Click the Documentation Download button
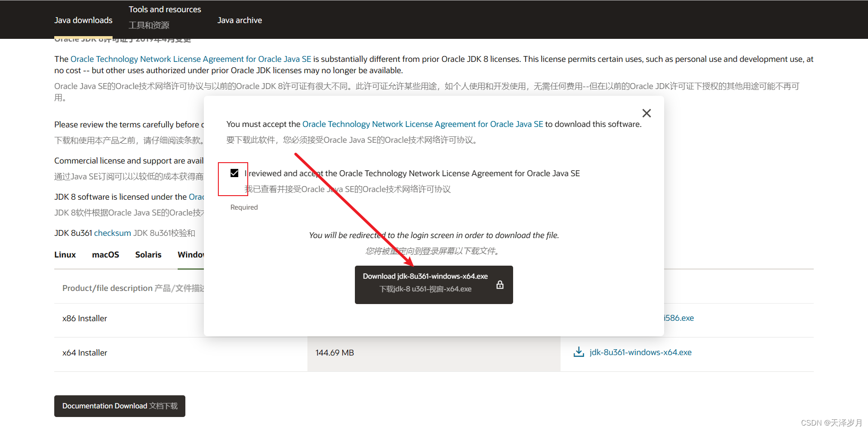This screenshot has width=868, height=431. [119, 406]
